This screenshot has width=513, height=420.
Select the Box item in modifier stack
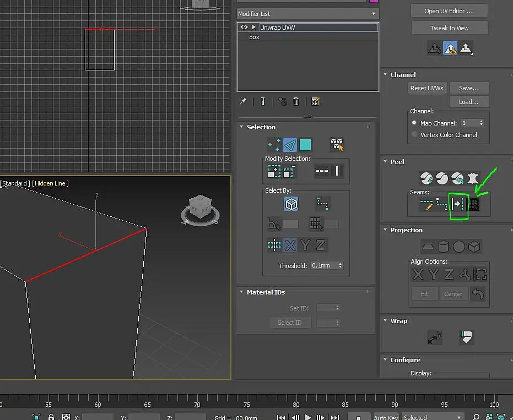(254, 37)
